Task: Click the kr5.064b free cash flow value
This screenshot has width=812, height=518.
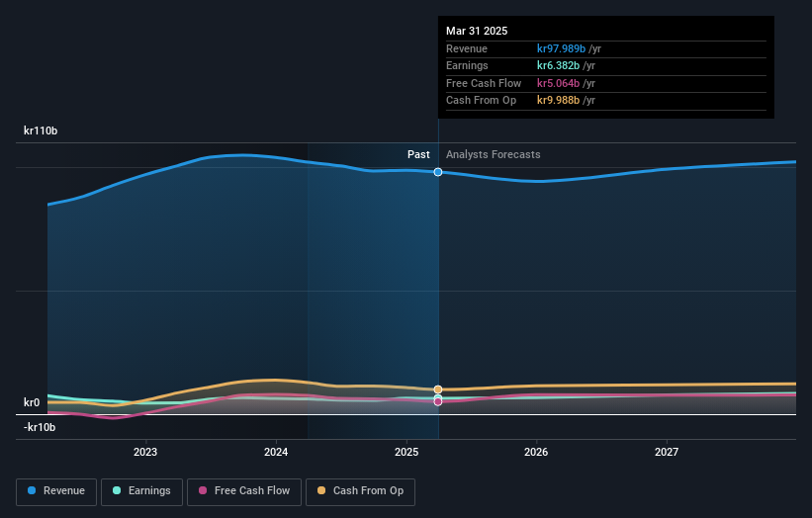Action: [x=558, y=83]
